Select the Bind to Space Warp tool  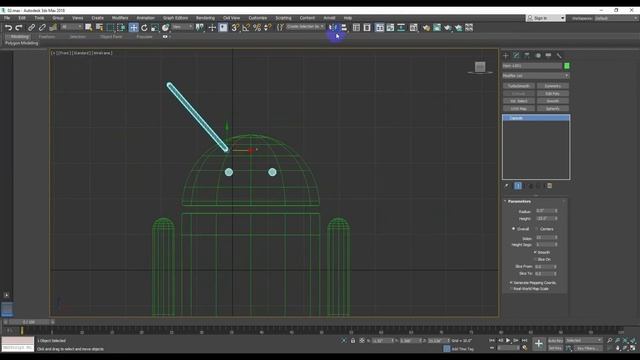pos(53,27)
